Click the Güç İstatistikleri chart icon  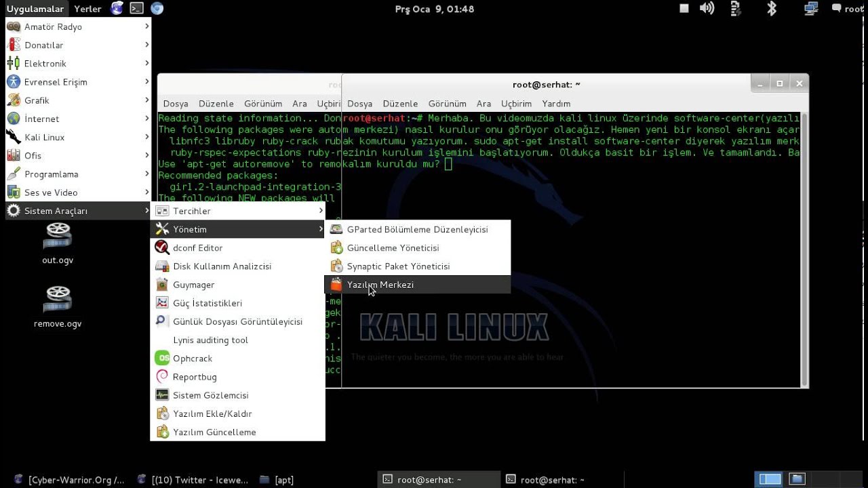click(162, 303)
